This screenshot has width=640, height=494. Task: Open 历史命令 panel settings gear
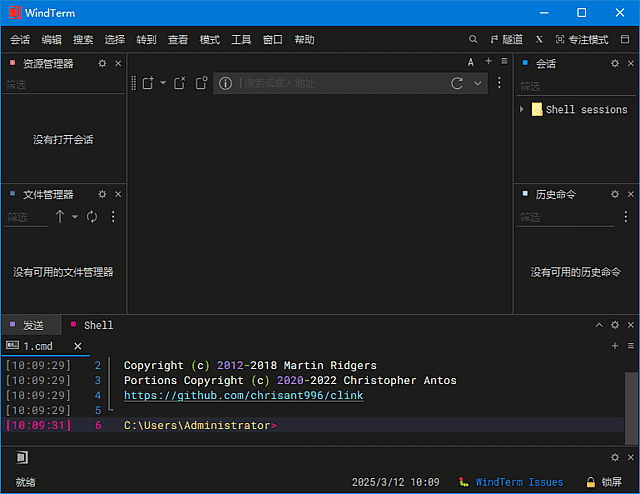615,194
